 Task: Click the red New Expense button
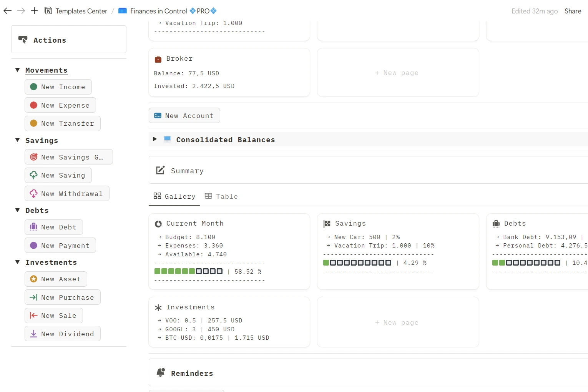[x=60, y=105]
